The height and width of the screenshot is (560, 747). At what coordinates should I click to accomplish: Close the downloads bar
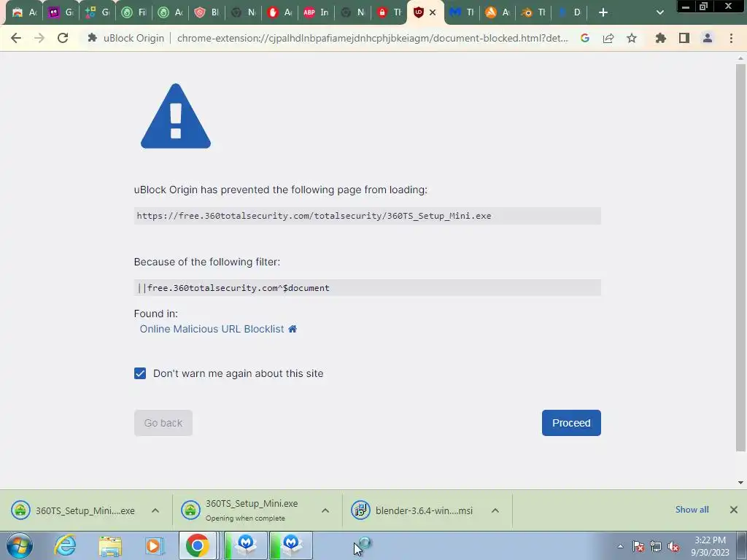pos(734,510)
